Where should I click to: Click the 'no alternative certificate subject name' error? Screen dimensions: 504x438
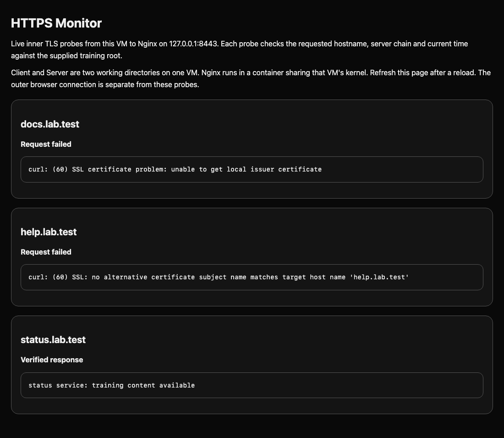click(252, 277)
